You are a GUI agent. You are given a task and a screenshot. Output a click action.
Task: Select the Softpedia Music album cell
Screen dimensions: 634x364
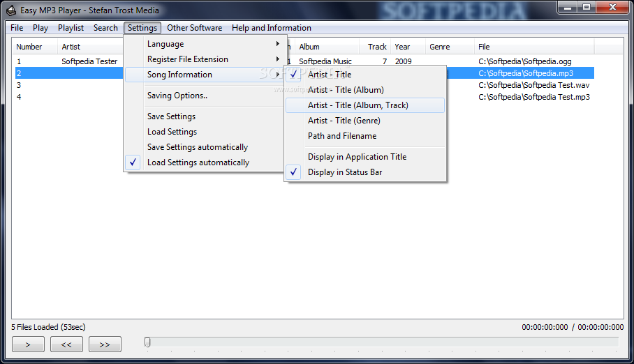pyautogui.click(x=325, y=61)
